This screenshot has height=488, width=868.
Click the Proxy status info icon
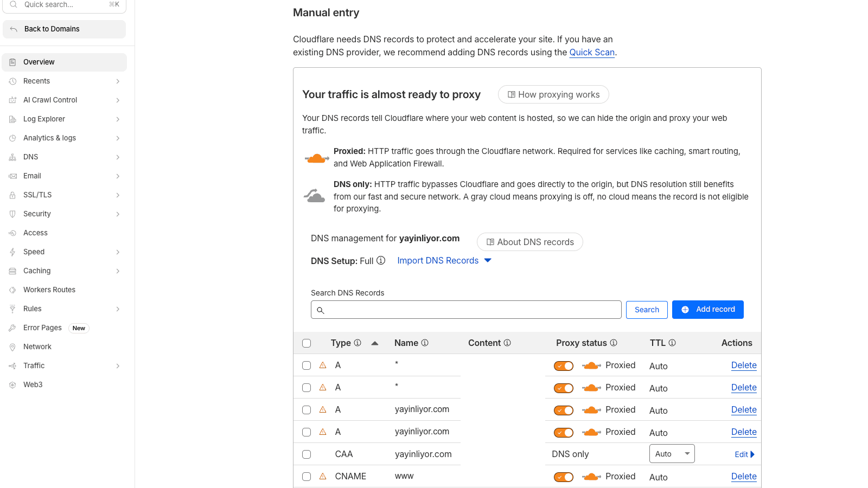coord(614,343)
